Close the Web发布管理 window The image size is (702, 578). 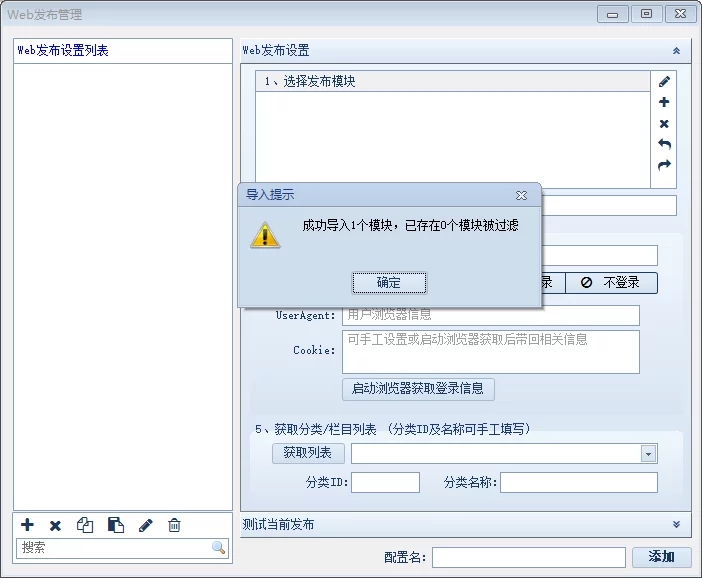click(x=681, y=14)
